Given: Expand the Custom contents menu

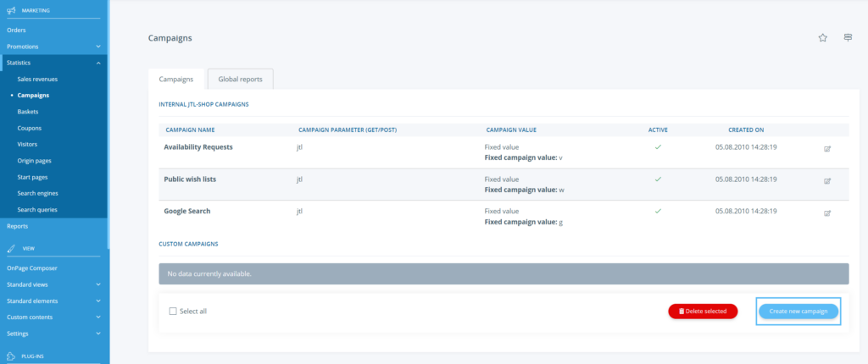Looking at the screenshot, I should 98,317.
